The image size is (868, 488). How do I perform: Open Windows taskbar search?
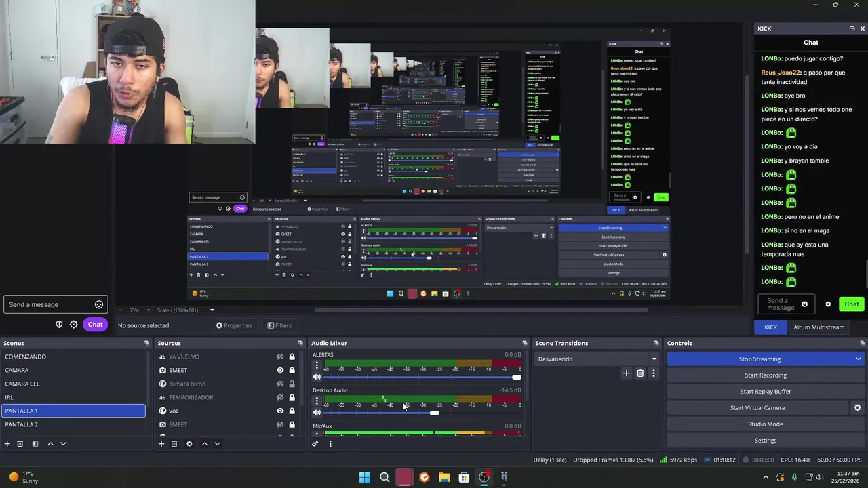(x=384, y=477)
